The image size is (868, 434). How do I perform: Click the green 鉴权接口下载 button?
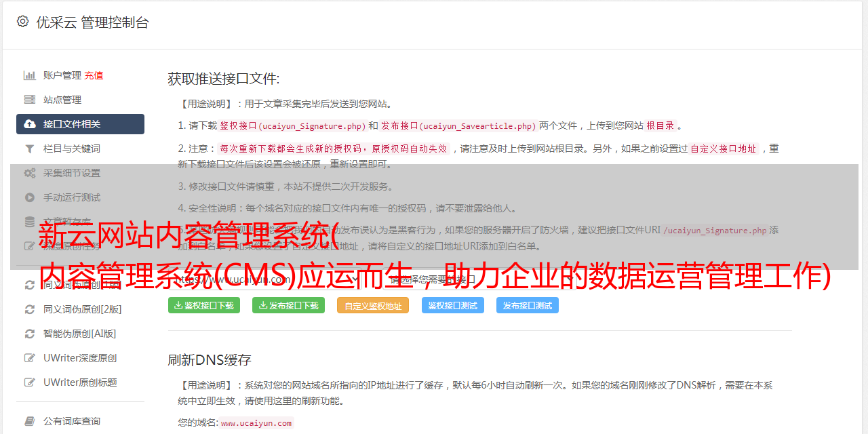pos(204,305)
